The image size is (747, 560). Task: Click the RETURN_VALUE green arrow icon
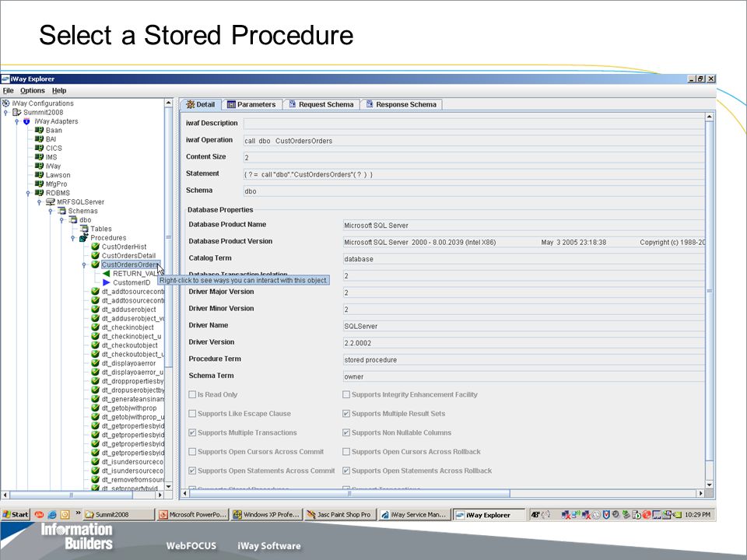click(107, 274)
